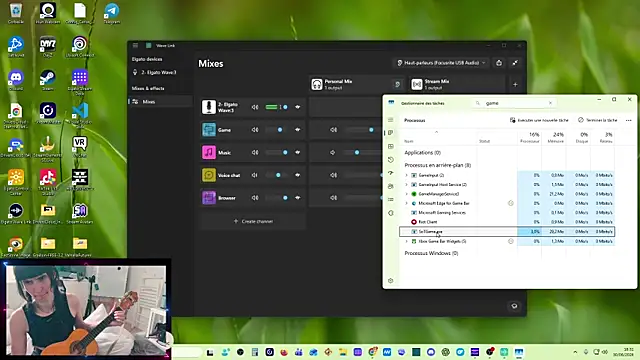Open Discord desktop shortcut
Image resolution: width=640 pixels, height=360 pixels.
point(16,80)
